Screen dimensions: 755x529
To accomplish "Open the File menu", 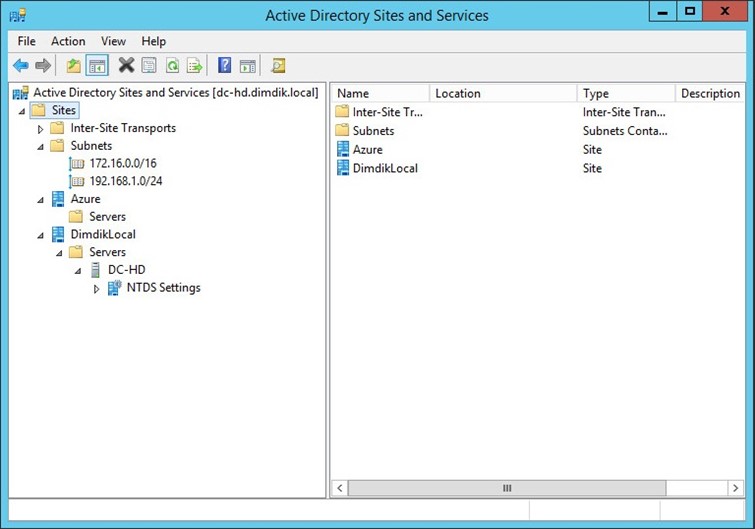I will [26, 41].
